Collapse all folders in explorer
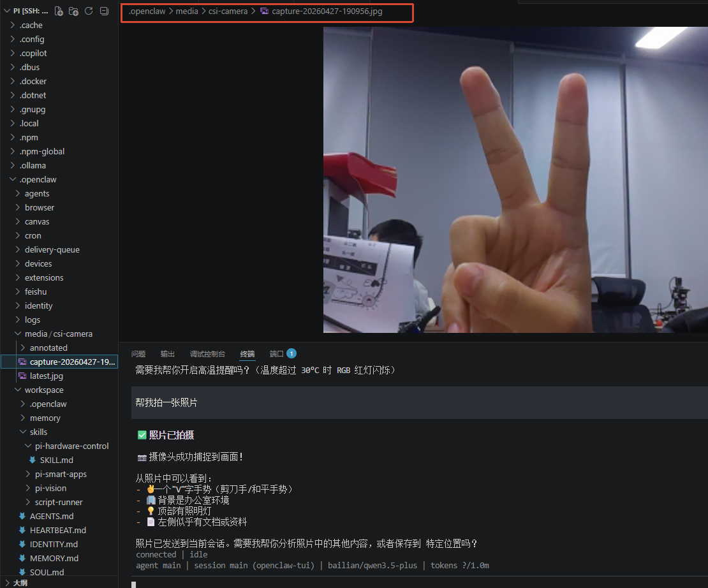 pos(105,11)
